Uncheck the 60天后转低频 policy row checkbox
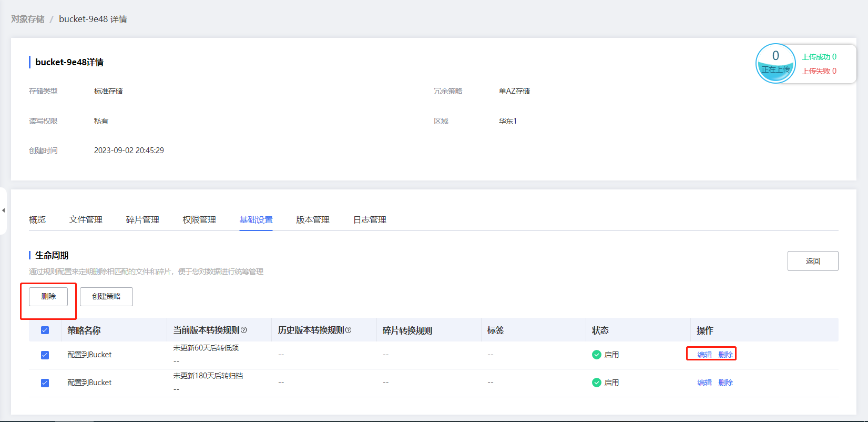Viewport: 868px width, 422px height. [45, 355]
